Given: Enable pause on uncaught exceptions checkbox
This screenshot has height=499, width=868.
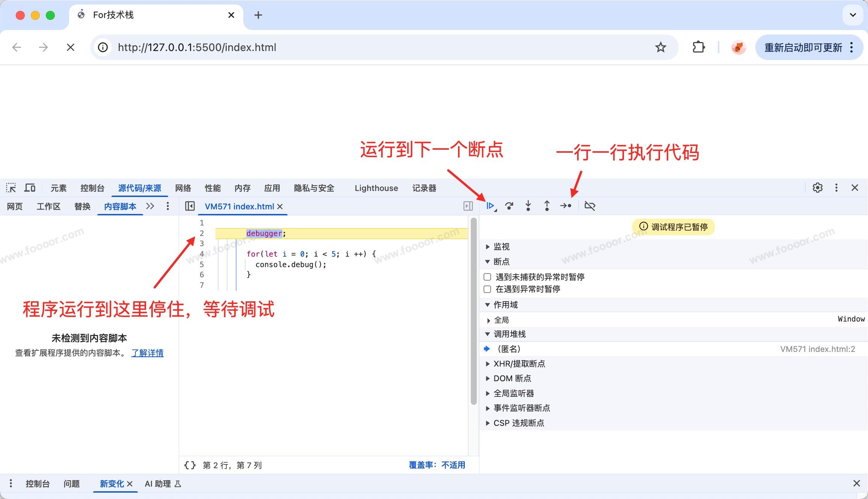Looking at the screenshot, I should pyautogui.click(x=487, y=277).
